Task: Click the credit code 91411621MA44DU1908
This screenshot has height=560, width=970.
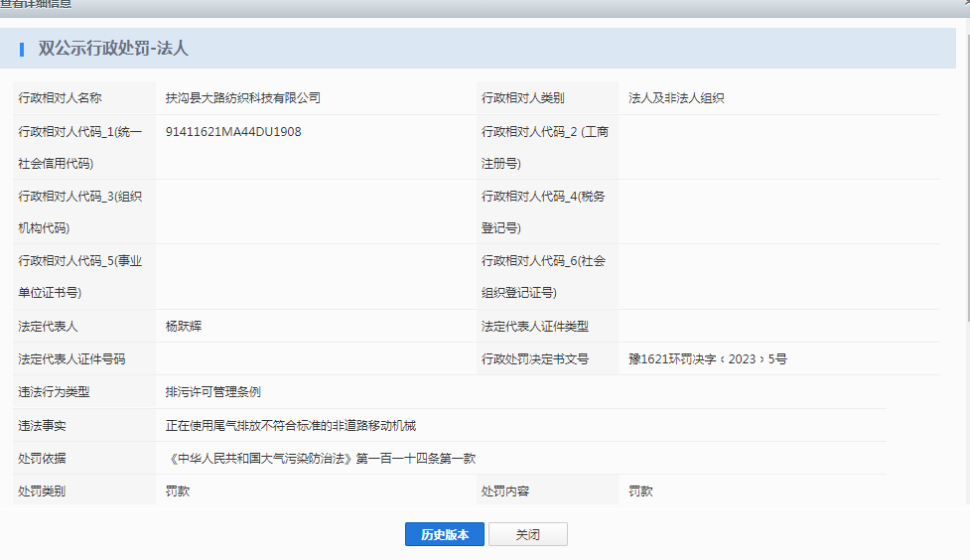Action: (233, 131)
